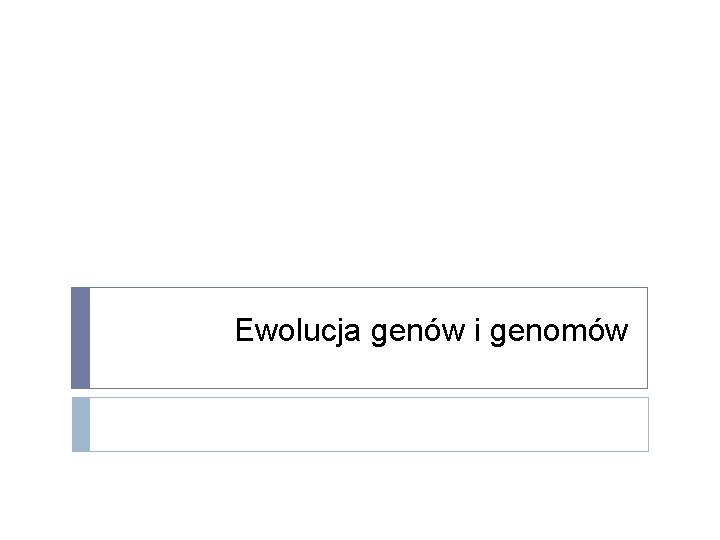Click the title box area below the title text
This screenshot has height=540, width=720.
click(x=430, y=368)
